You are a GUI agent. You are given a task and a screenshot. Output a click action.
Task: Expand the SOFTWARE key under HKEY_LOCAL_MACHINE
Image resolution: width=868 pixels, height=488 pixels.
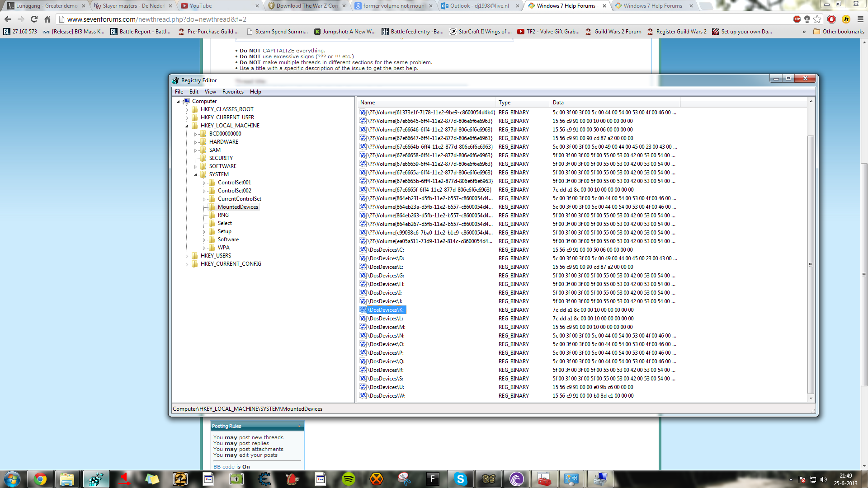195,167
